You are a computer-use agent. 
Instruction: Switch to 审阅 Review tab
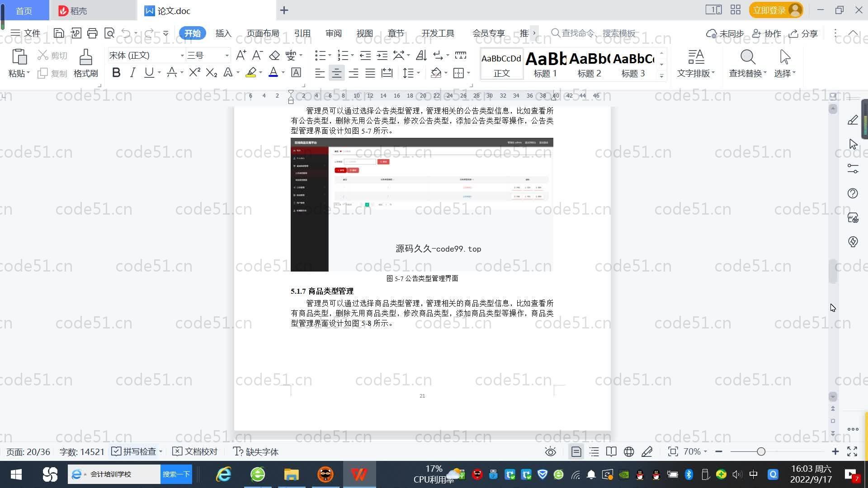334,33
